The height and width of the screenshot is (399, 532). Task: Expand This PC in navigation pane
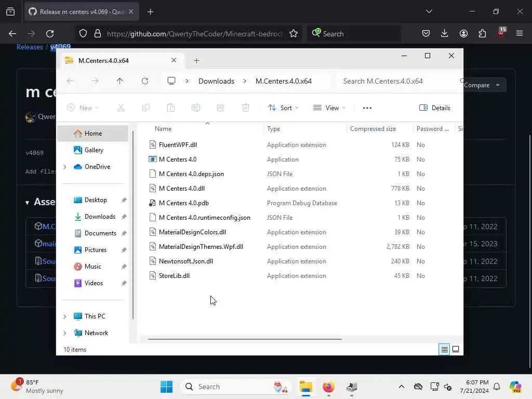pos(65,316)
